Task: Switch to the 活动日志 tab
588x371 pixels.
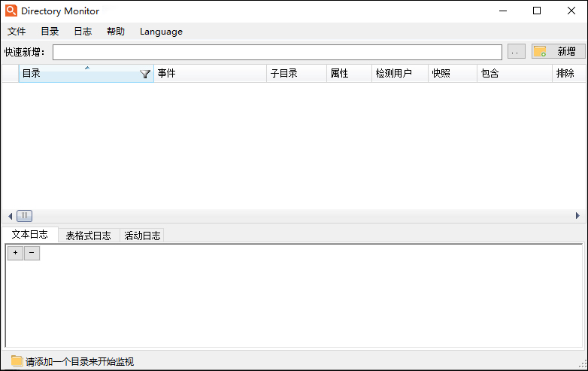Action: pyautogui.click(x=142, y=236)
